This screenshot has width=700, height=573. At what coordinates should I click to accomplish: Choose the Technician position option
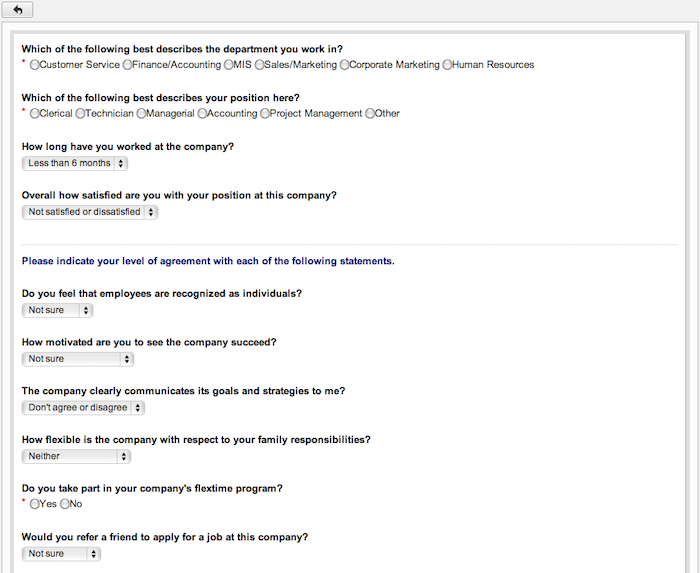pyautogui.click(x=80, y=114)
